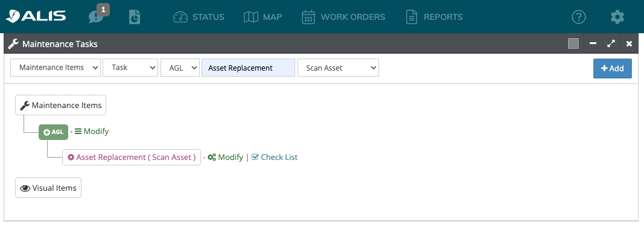Go to the Status menu item

[x=199, y=17]
